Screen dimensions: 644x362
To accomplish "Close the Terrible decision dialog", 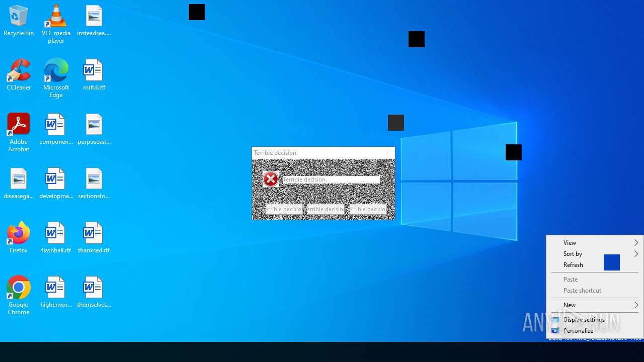I will click(x=387, y=153).
